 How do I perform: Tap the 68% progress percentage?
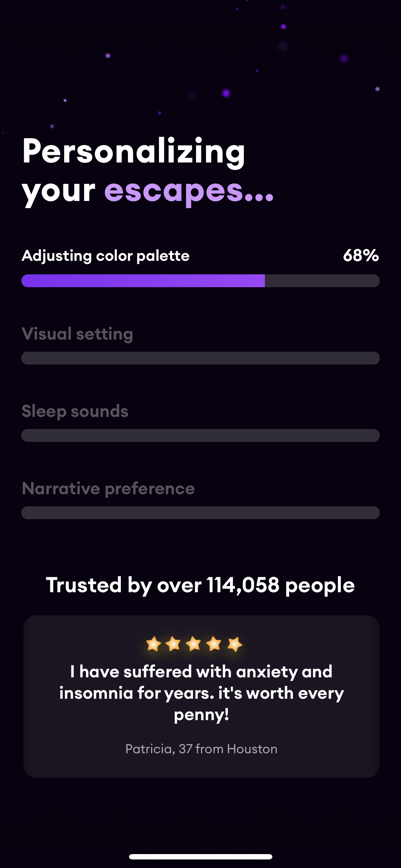(361, 255)
